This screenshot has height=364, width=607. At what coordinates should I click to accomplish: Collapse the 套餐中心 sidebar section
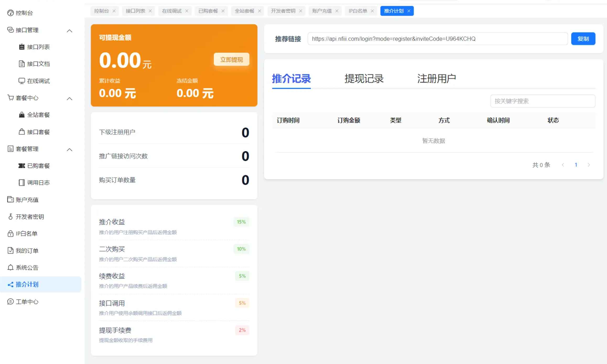click(x=69, y=99)
